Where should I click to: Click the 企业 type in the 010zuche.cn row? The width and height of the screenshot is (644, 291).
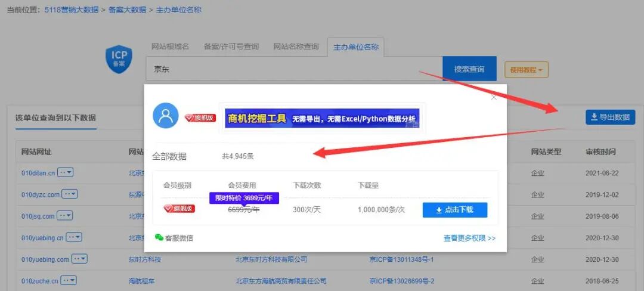click(538, 281)
